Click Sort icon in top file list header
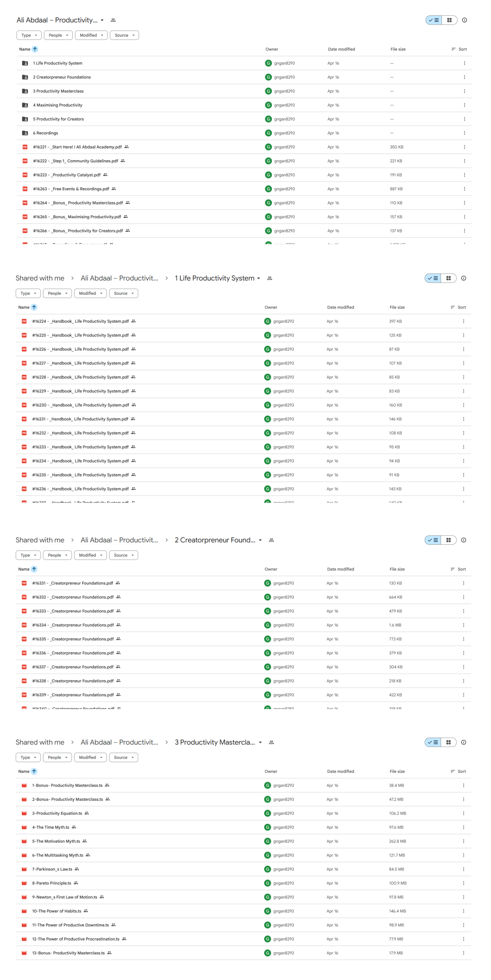491x980 pixels. [453, 49]
